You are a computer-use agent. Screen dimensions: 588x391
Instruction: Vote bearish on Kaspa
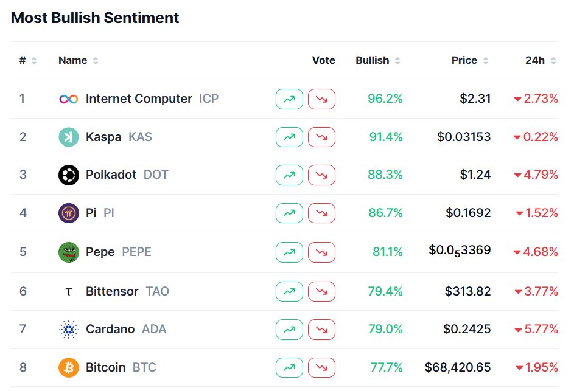(321, 137)
